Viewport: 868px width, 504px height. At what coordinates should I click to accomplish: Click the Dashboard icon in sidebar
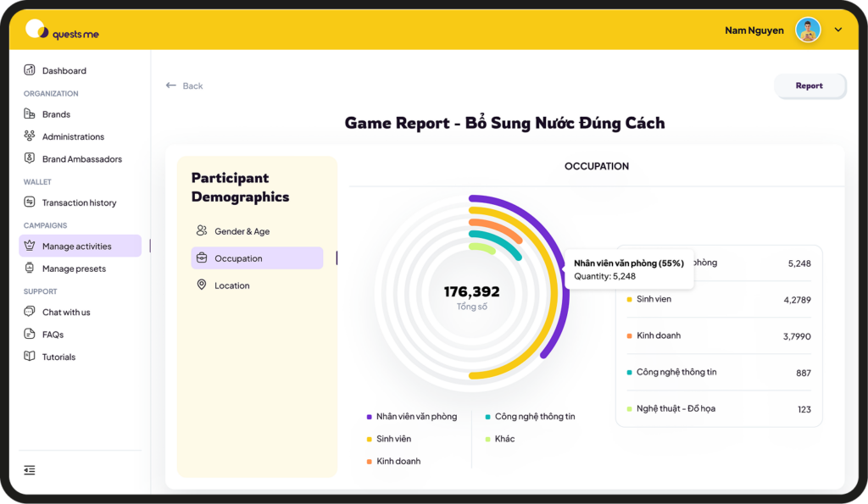30,70
